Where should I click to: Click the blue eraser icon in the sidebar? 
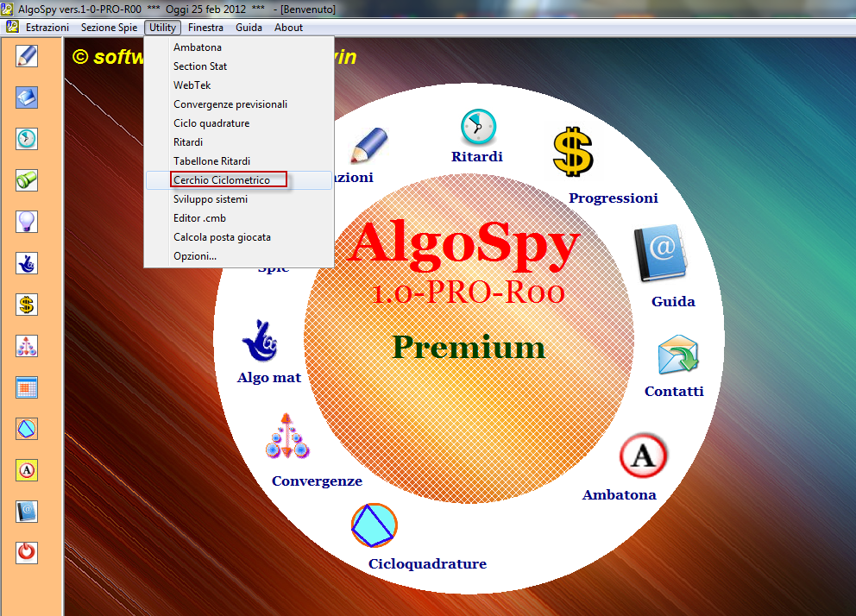click(x=27, y=97)
